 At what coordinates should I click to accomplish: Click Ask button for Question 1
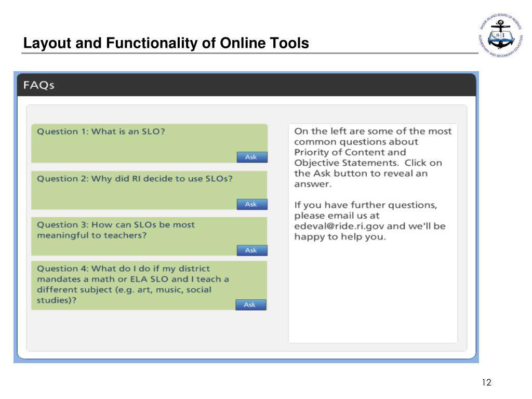252,157
